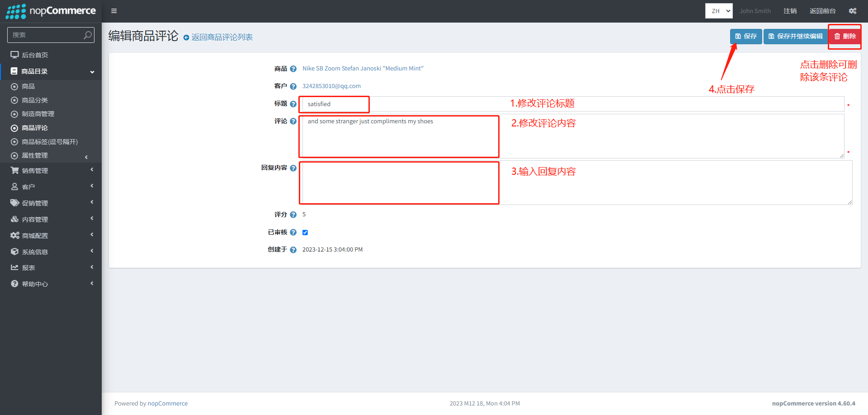Expand the 商城配置 sidebar menu
This screenshot has height=415, width=868.
(51, 236)
